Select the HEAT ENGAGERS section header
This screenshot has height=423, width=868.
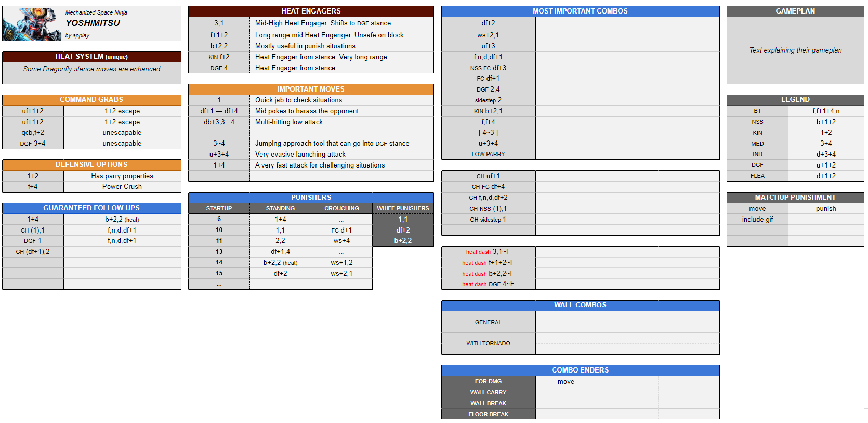pyautogui.click(x=310, y=11)
